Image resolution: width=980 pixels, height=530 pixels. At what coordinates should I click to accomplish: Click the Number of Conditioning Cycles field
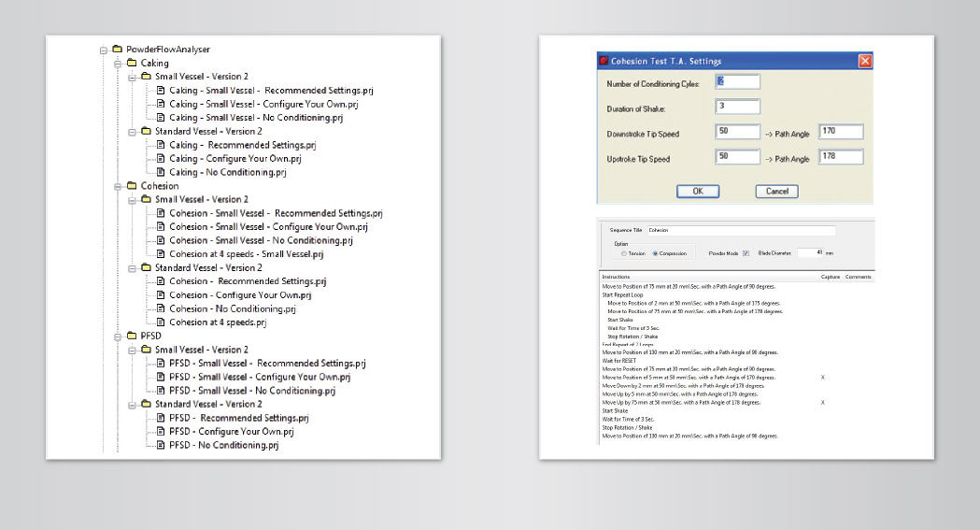tap(738, 82)
